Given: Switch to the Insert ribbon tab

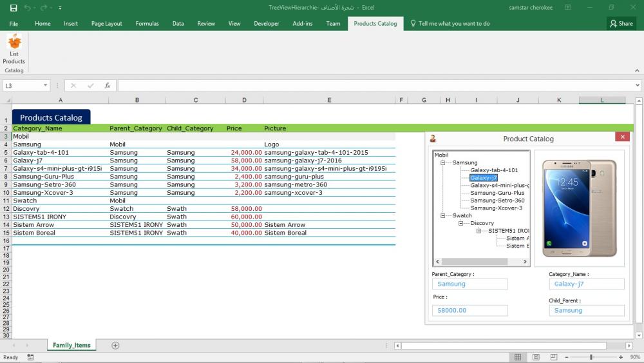Looking at the screenshot, I should tap(71, 24).
